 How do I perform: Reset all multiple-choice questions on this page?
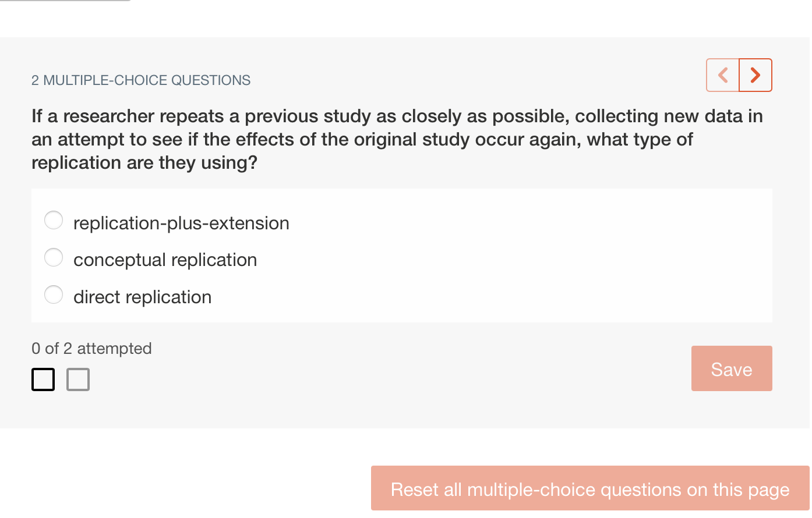(590, 489)
